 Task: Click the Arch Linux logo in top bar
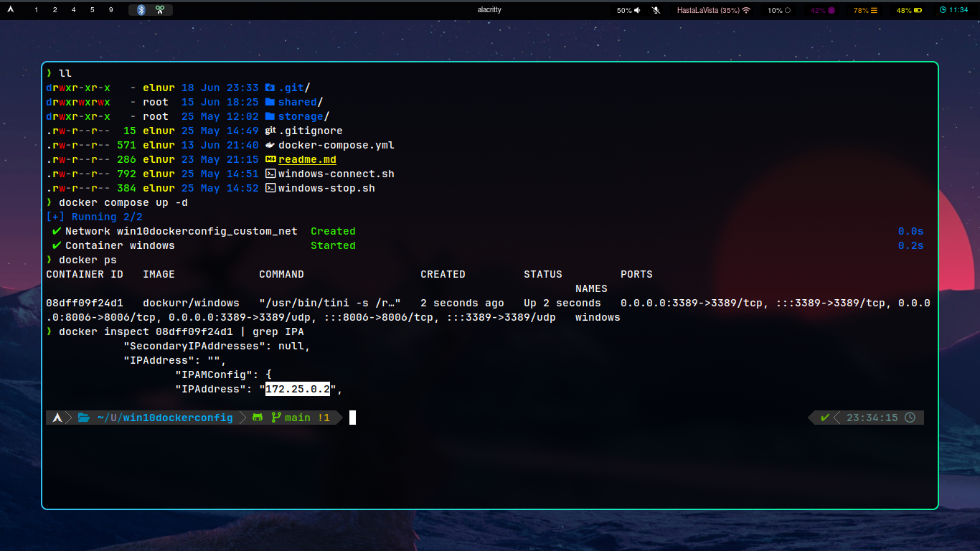coord(11,10)
